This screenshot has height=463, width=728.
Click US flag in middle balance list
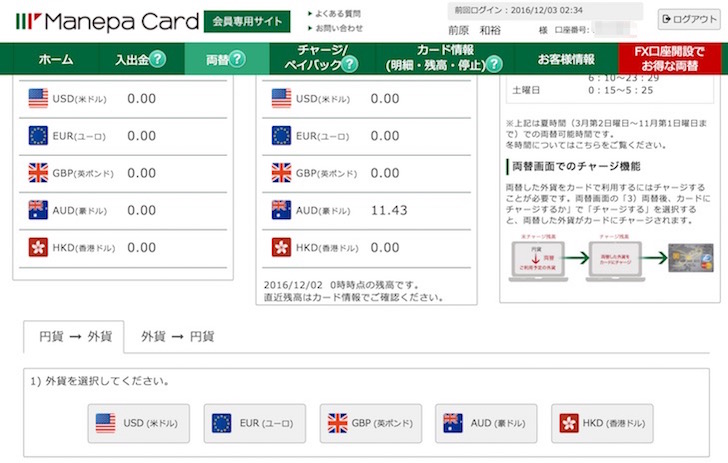(x=281, y=98)
